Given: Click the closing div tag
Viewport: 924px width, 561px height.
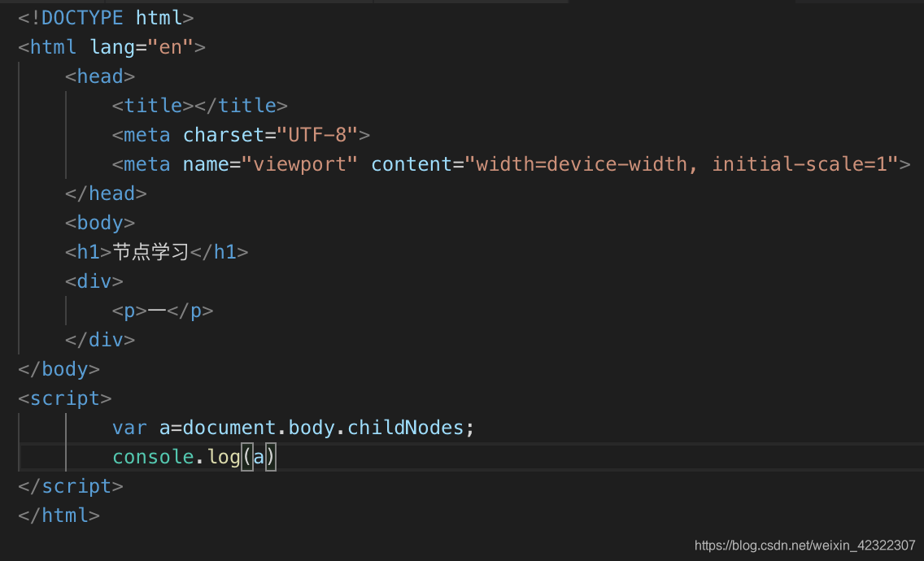Looking at the screenshot, I should tap(101, 339).
